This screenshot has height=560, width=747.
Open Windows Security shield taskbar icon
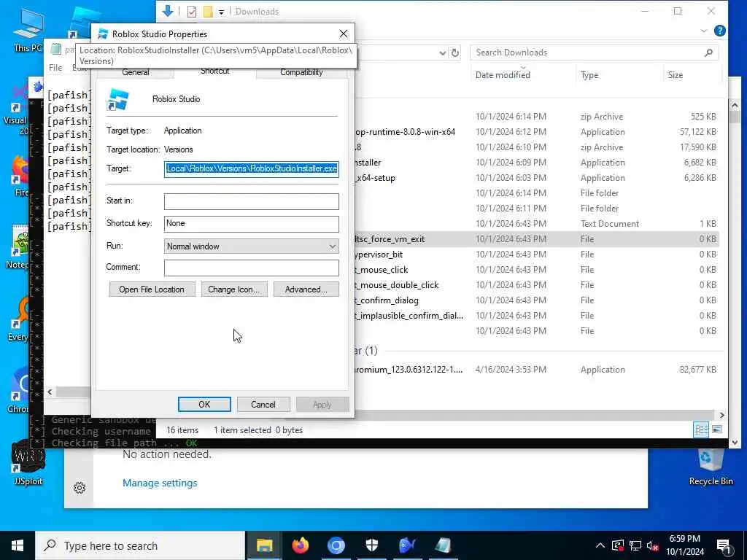[x=371, y=545]
